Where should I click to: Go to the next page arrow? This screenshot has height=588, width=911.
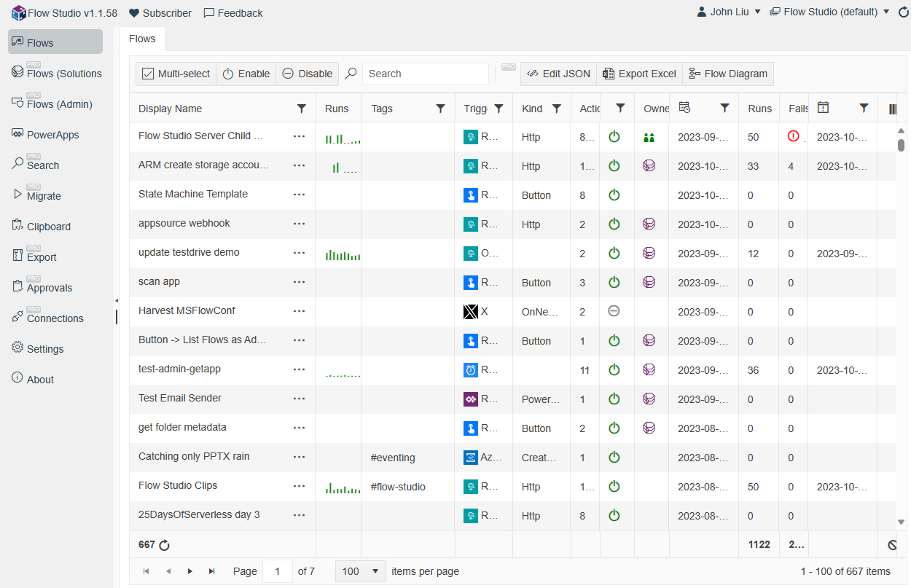pyautogui.click(x=190, y=571)
